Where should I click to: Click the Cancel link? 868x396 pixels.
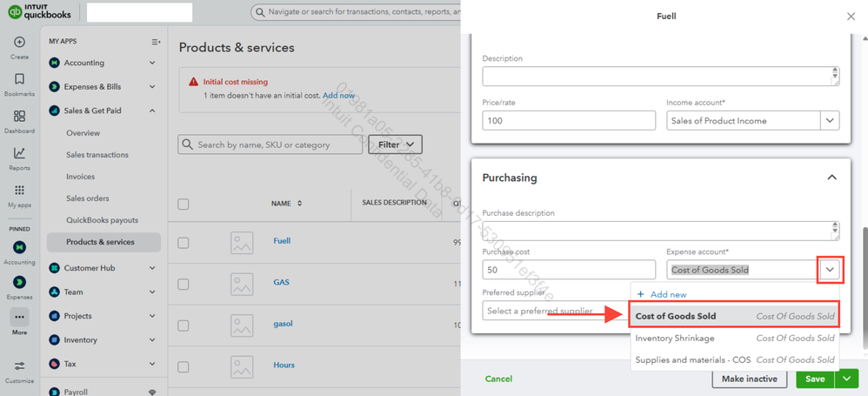pyautogui.click(x=498, y=379)
